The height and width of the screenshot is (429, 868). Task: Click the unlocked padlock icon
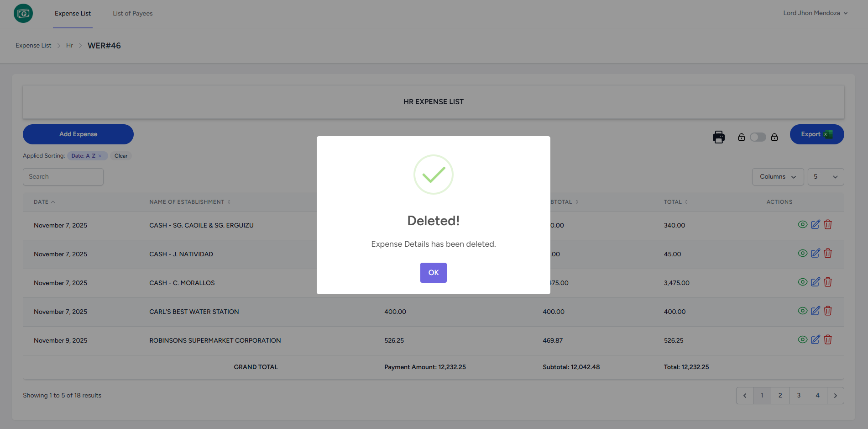[742, 137]
